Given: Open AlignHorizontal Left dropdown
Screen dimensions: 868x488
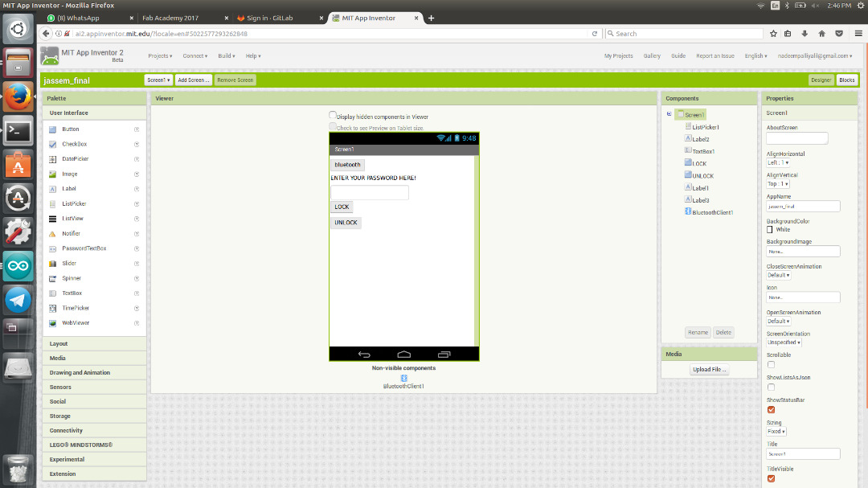Looking at the screenshot, I should click(x=778, y=163).
